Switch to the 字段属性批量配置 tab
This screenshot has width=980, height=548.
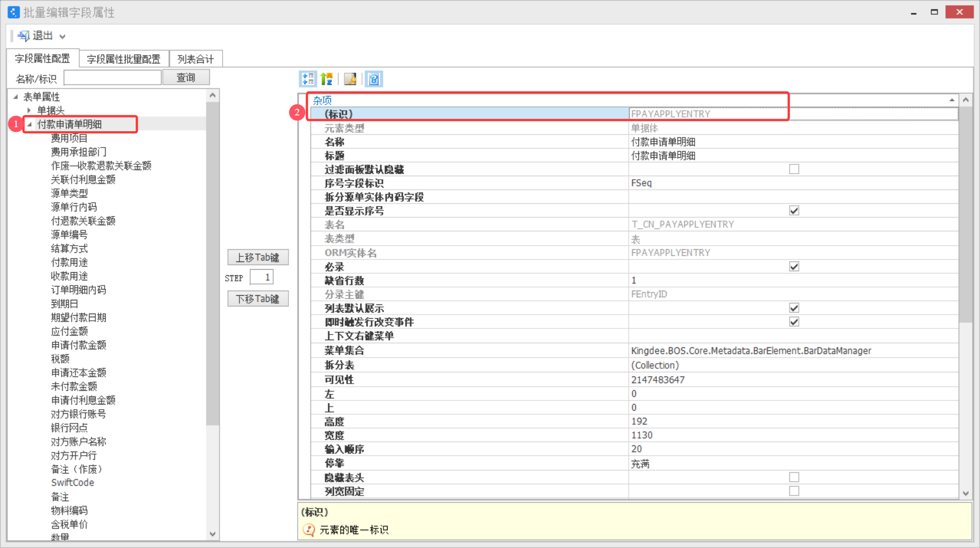click(x=123, y=59)
